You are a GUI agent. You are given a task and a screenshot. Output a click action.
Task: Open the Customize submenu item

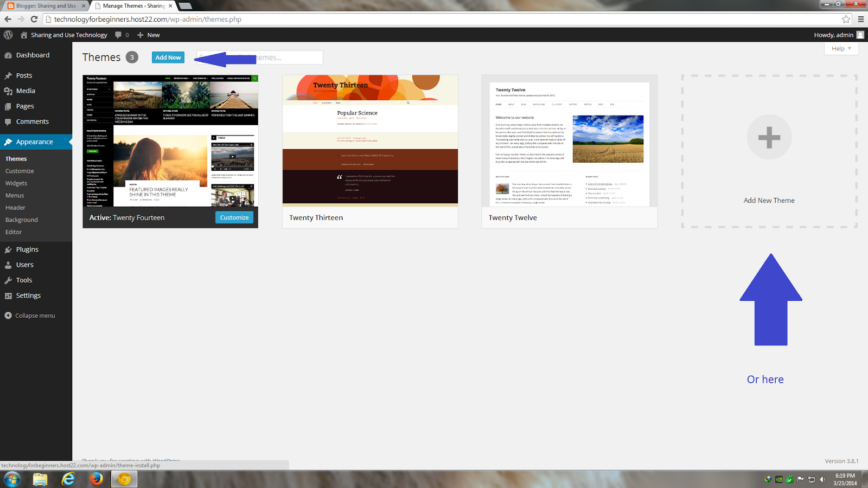pyautogui.click(x=20, y=171)
